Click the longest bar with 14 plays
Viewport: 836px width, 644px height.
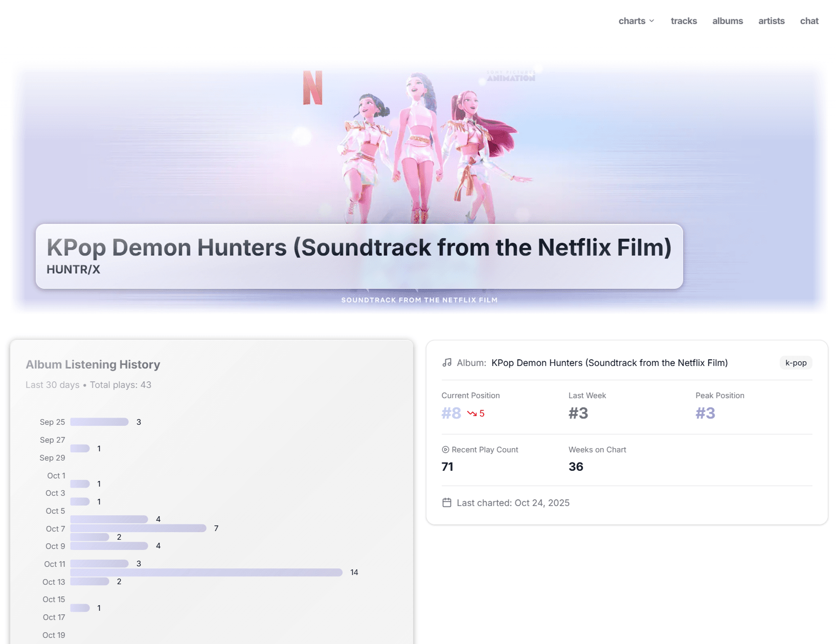206,572
